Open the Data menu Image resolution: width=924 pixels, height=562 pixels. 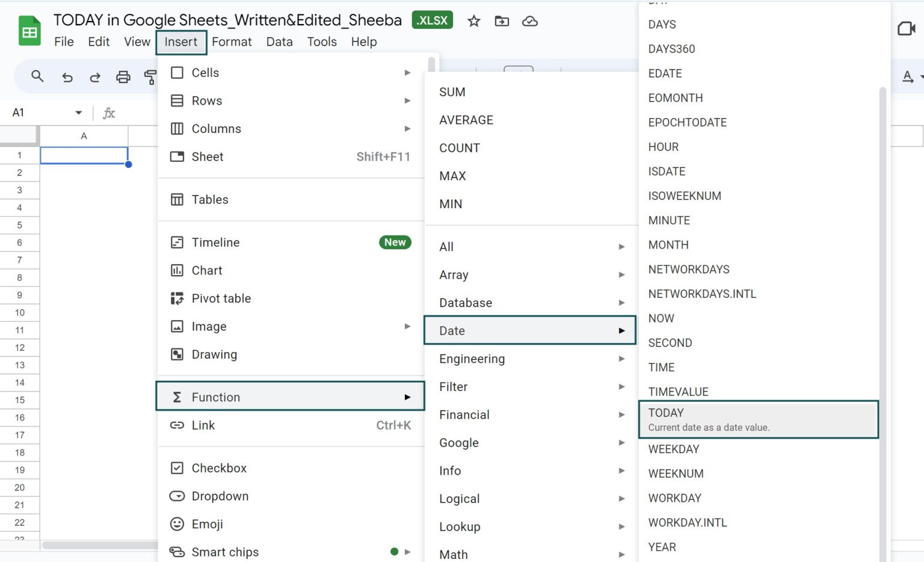coord(280,42)
